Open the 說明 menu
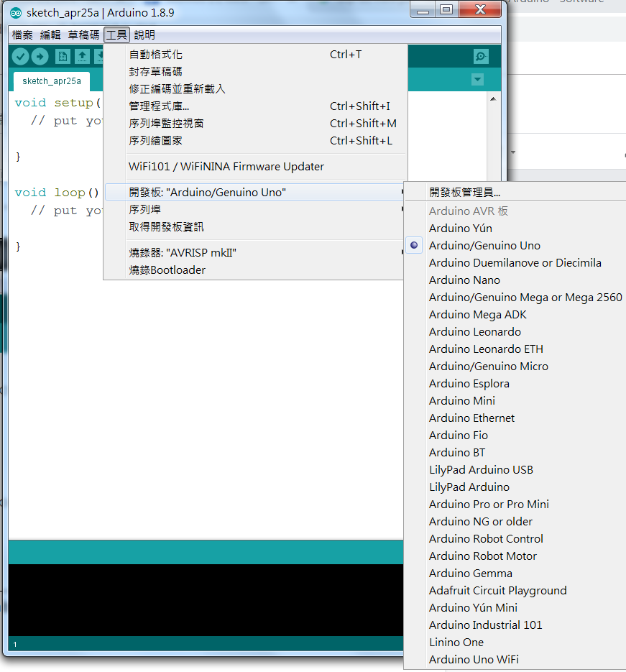Screen dimensions: 626x672 point(144,34)
